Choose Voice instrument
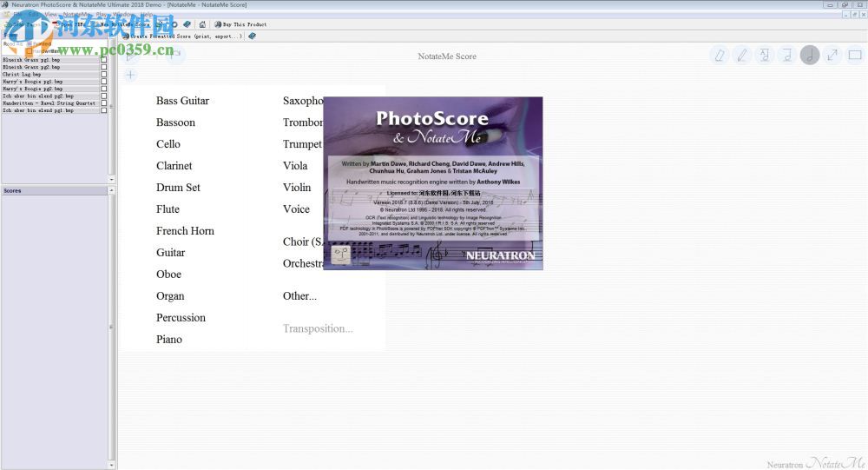The height and width of the screenshot is (470, 868). point(296,209)
